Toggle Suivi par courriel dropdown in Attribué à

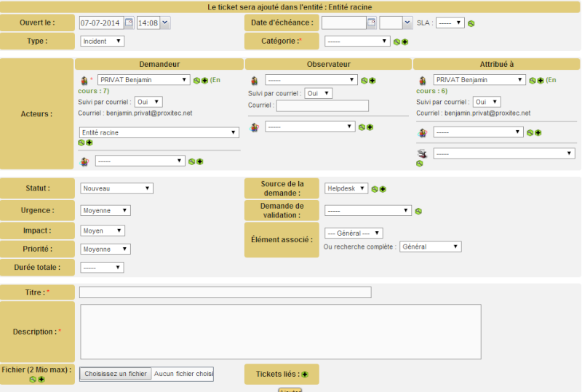pyautogui.click(x=486, y=103)
